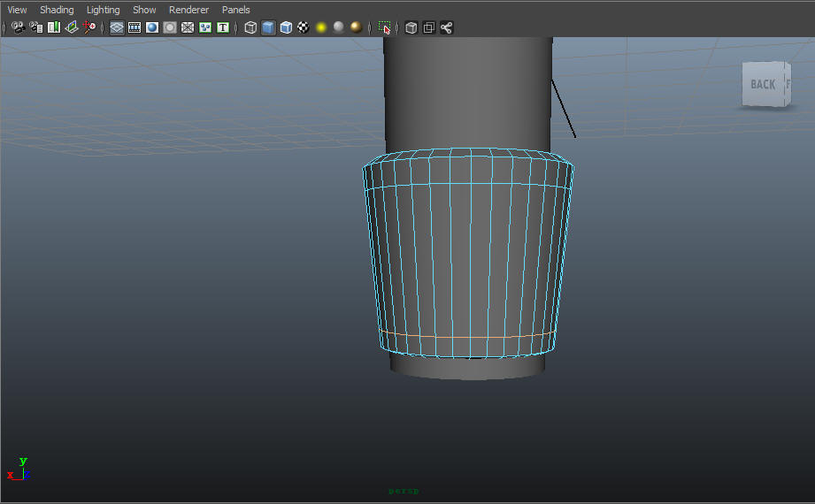Screen dimensions: 815x504
Task: Click the blue sphere resolution gate icon
Action: (x=152, y=27)
